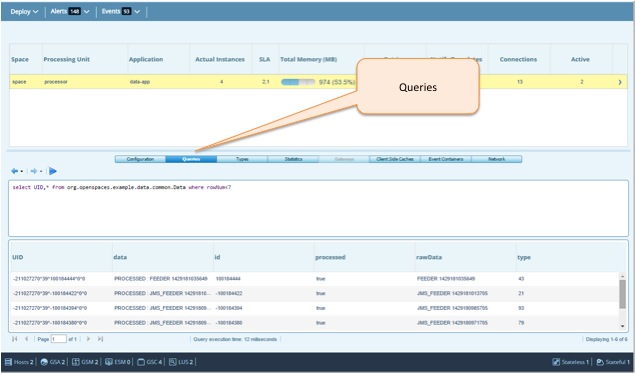The image size is (636, 374).
Task: Click the scroll down arrow in results
Action: tap(622, 326)
